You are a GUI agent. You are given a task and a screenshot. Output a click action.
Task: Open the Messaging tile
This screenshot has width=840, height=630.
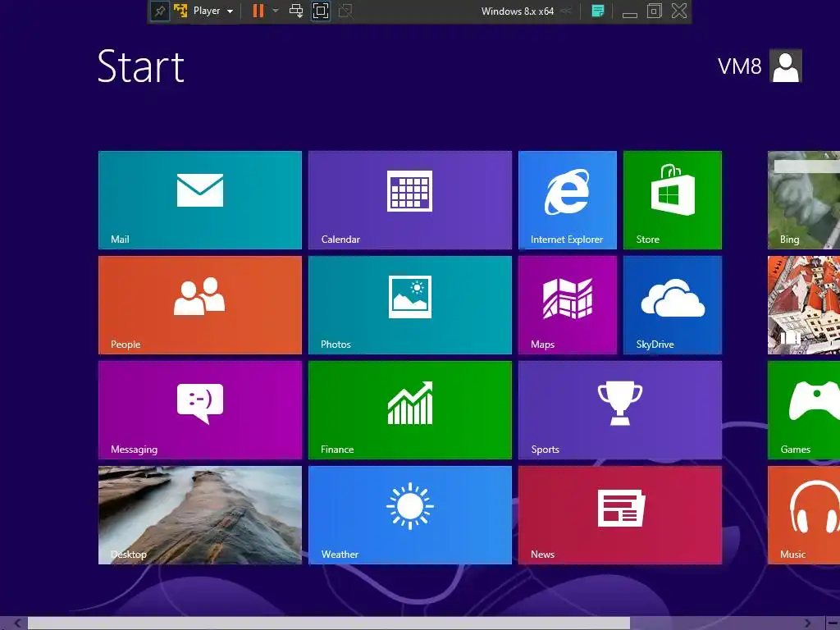[x=200, y=410]
